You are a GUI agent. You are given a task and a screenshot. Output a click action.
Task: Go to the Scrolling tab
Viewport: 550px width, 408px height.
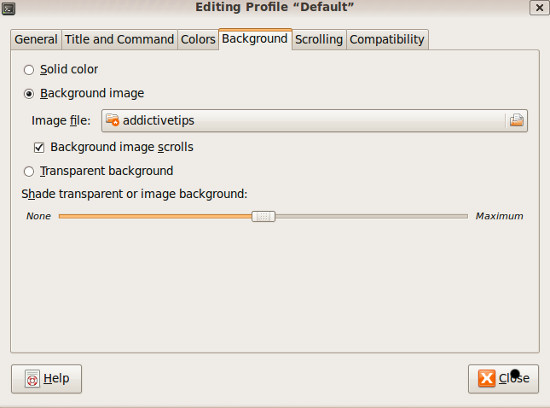click(x=319, y=39)
